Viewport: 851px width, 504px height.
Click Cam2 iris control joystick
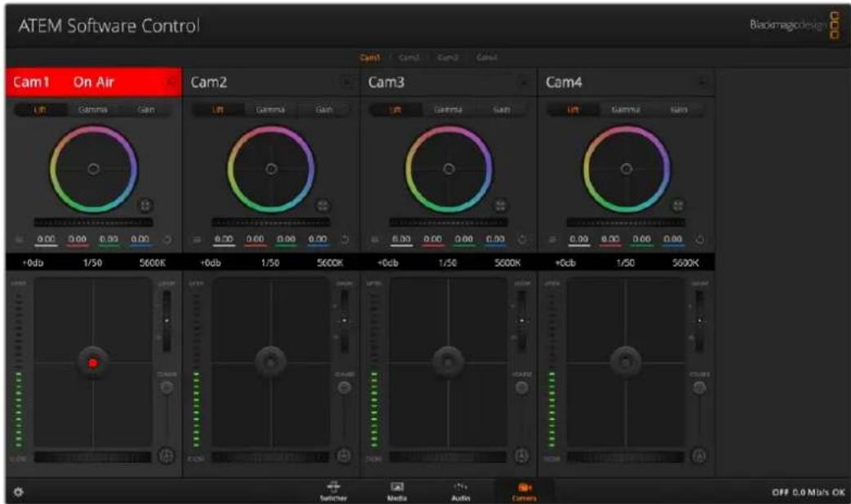click(270, 360)
